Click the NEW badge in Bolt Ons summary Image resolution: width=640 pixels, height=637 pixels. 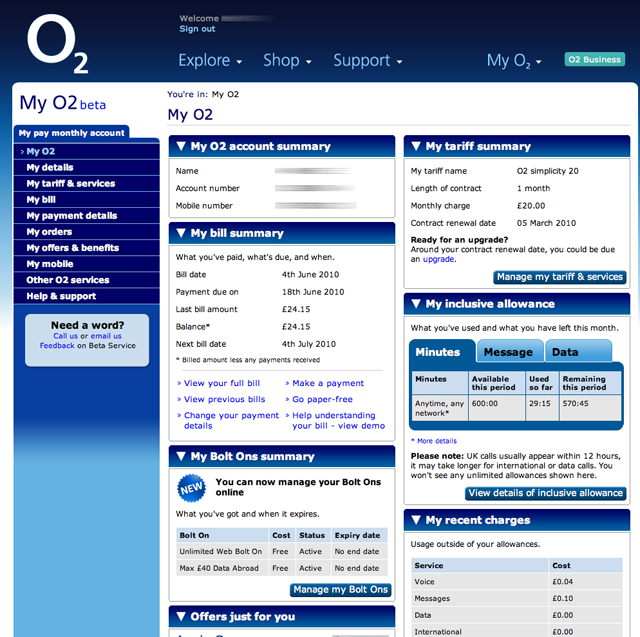pyautogui.click(x=191, y=488)
